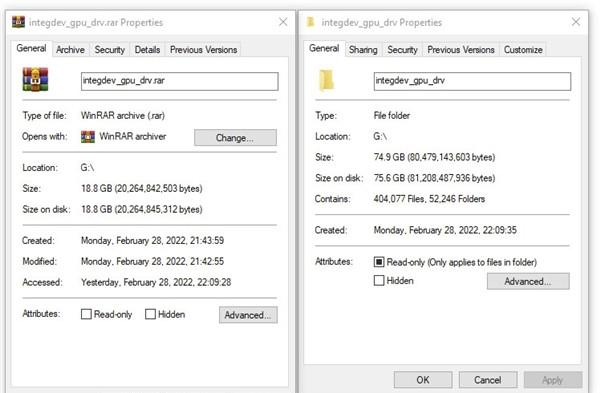Close the integdev_gpu_drv folder Properties window
Image resolution: width=600 pixels, height=393 pixels.
576,22
